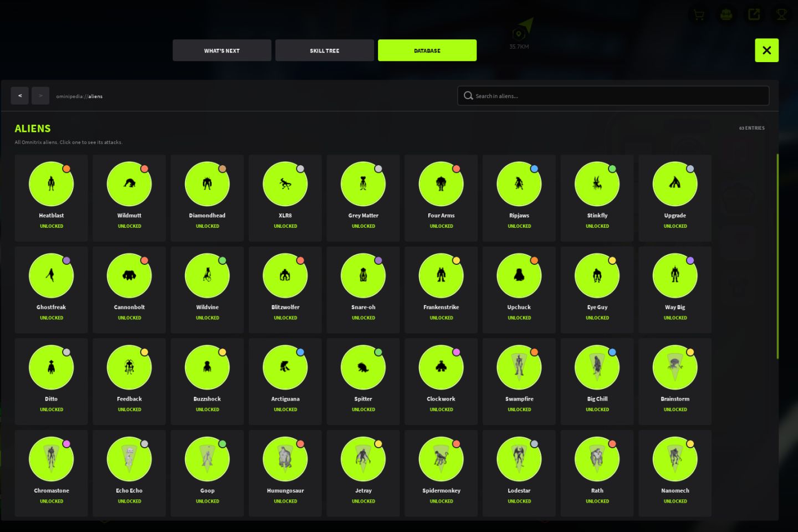
Task: Open the Frankenstrike entry
Action: (x=441, y=290)
